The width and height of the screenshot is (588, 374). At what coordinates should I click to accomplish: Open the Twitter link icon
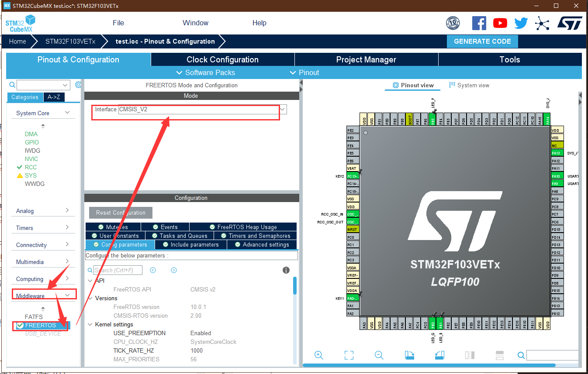point(521,23)
